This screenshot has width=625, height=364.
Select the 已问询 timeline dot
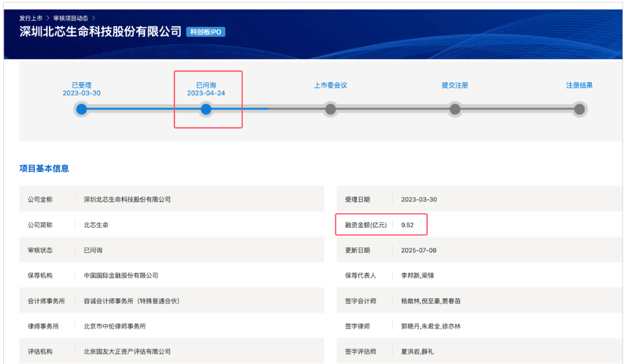(206, 109)
